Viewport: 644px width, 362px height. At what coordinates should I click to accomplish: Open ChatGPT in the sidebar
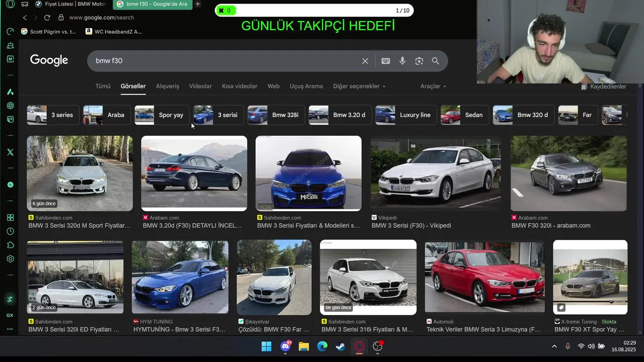click(x=10, y=106)
